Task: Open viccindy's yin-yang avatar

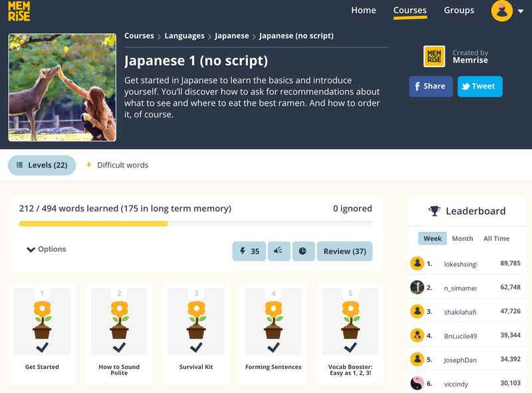Action: tap(418, 383)
